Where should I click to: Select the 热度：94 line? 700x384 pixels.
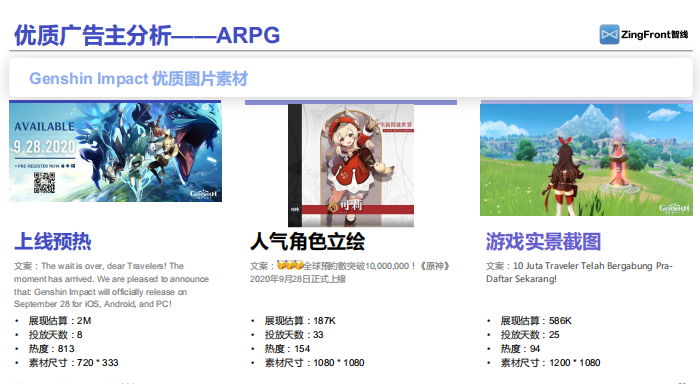click(520, 349)
